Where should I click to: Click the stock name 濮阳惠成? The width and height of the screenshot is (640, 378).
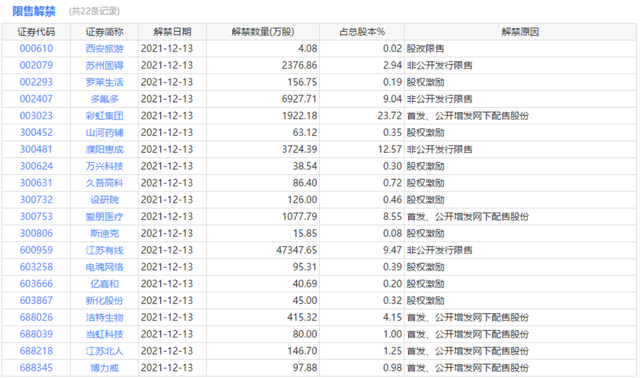coord(104,149)
